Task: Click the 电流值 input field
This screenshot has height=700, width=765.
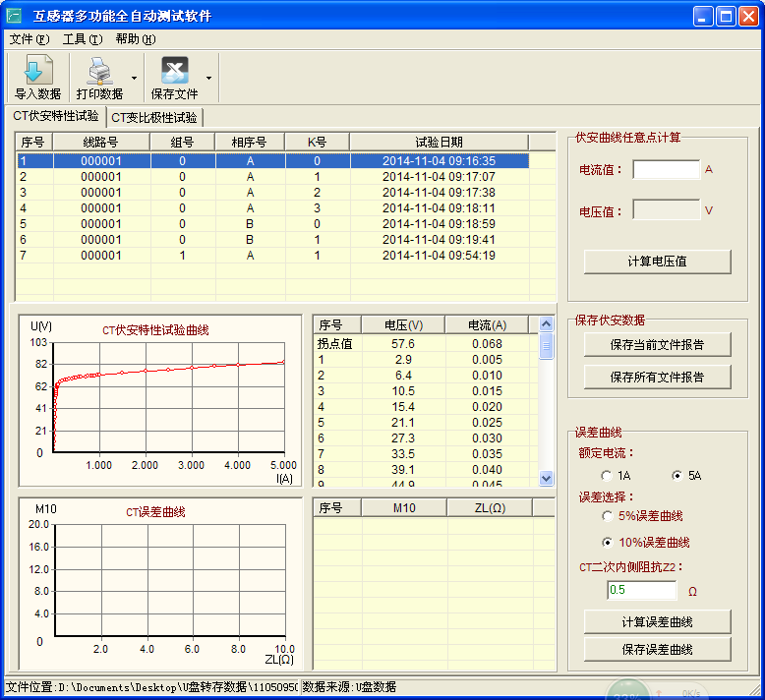Action: [666, 170]
